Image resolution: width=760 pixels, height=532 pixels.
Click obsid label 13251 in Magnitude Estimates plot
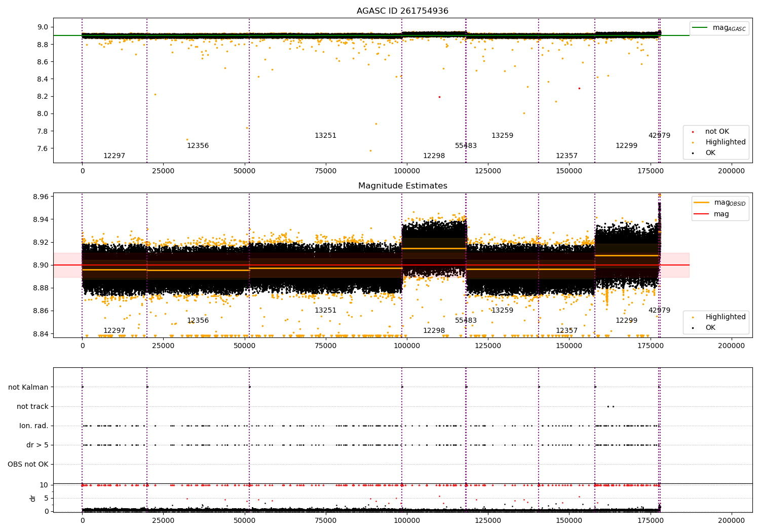click(x=325, y=311)
